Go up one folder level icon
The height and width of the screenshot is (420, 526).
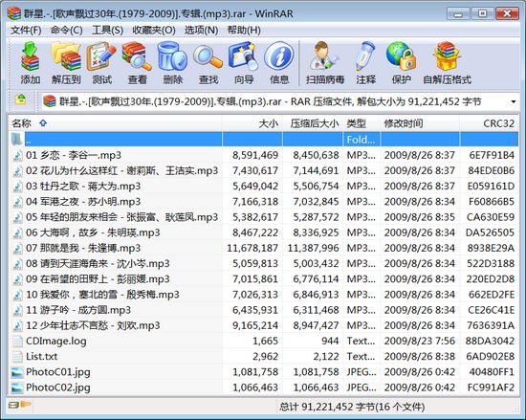20,99
